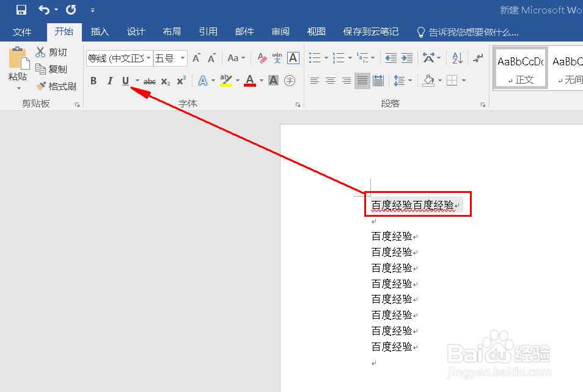Click the paragraph shading paint bucket
Image resolution: width=583 pixels, height=392 pixels.
428,80
